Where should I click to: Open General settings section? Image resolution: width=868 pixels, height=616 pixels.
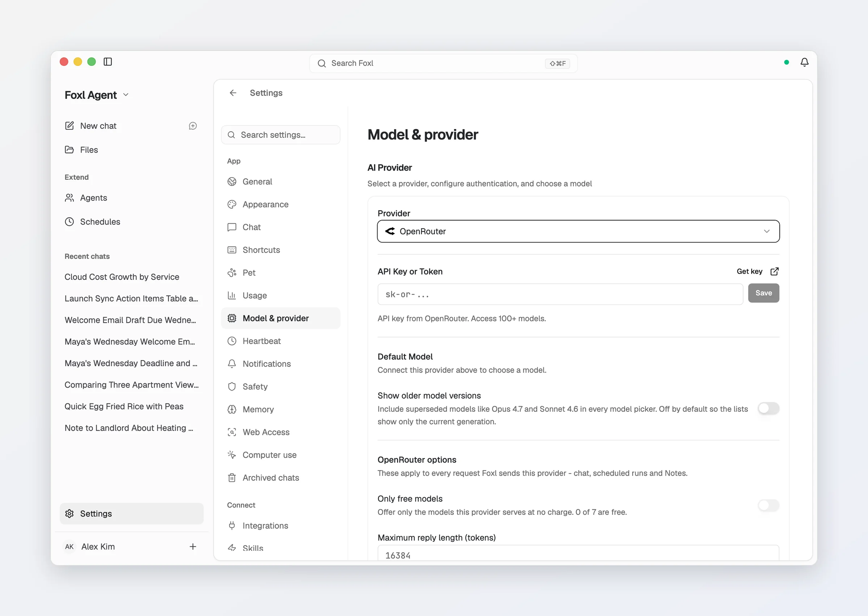pyautogui.click(x=281, y=182)
